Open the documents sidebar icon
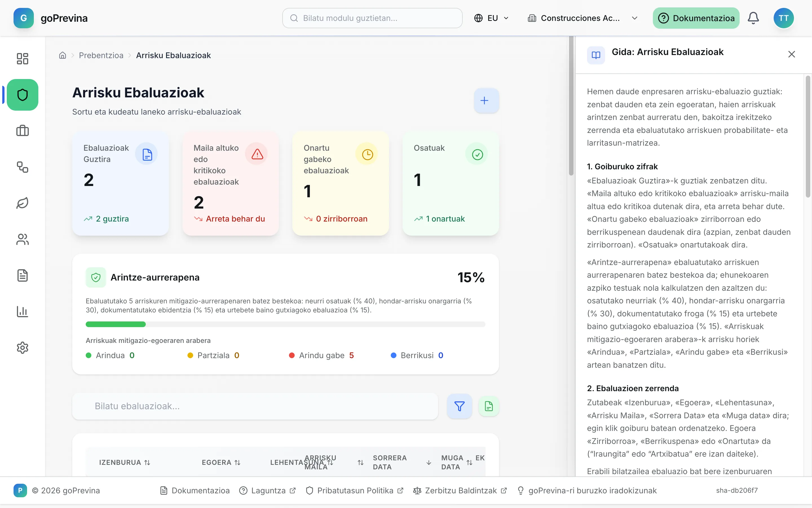The height and width of the screenshot is (508, 812). click(x=23, y=275)
